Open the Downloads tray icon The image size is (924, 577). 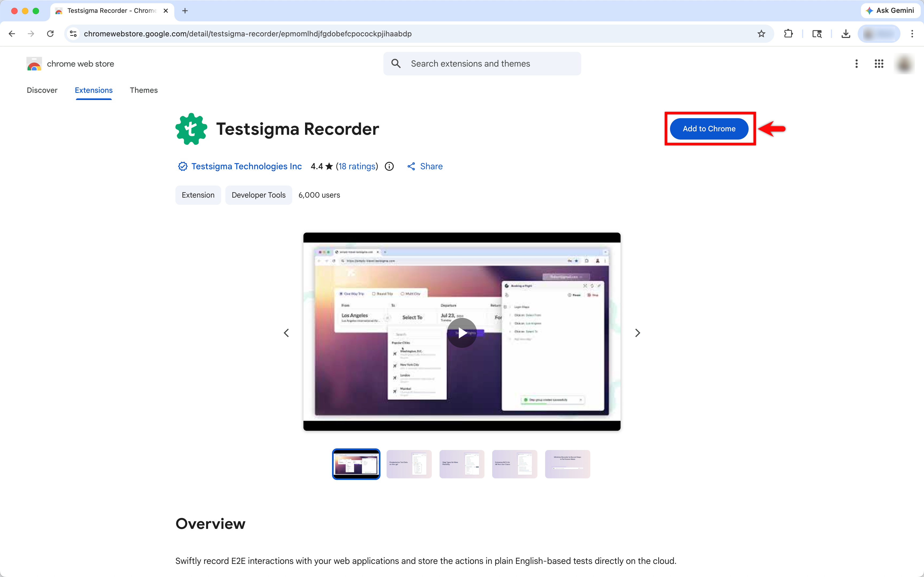[845, 34]
